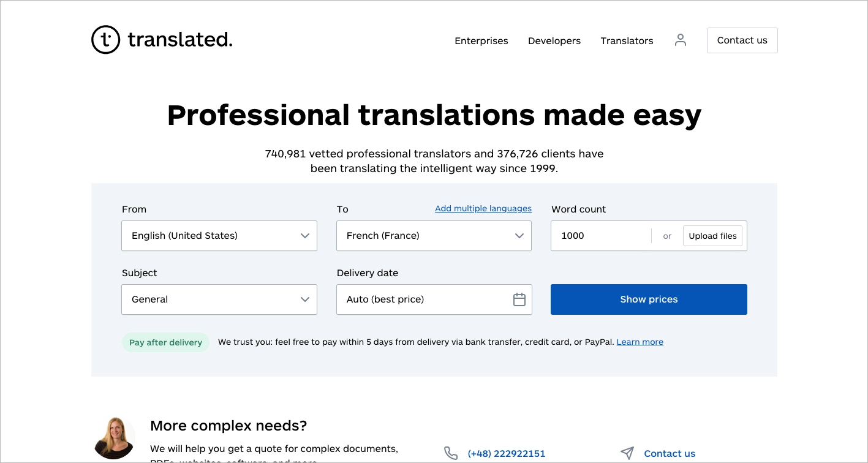The height and width of the screenshot is (463, 868).
Task: Select the Developers menu item
Action: click(554, 40)
